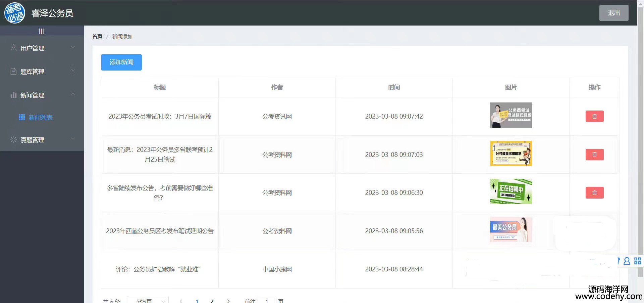
Task: Select pagination page 1
Action: click(197, 301)
